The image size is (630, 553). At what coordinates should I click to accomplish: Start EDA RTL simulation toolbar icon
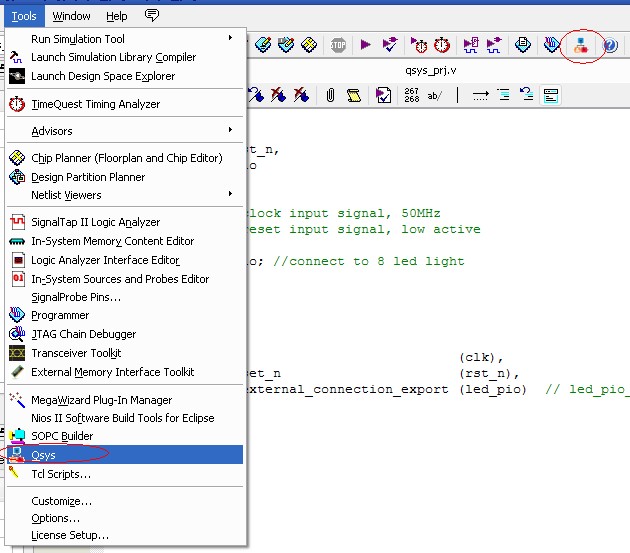point(470,45)
